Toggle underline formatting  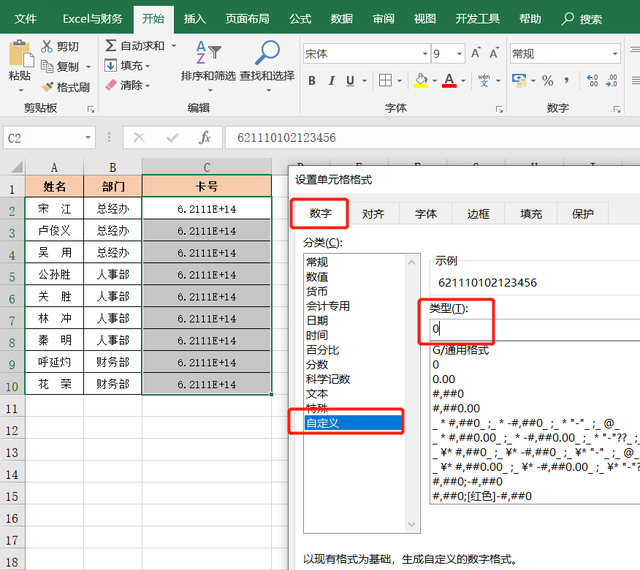point(350,81)
